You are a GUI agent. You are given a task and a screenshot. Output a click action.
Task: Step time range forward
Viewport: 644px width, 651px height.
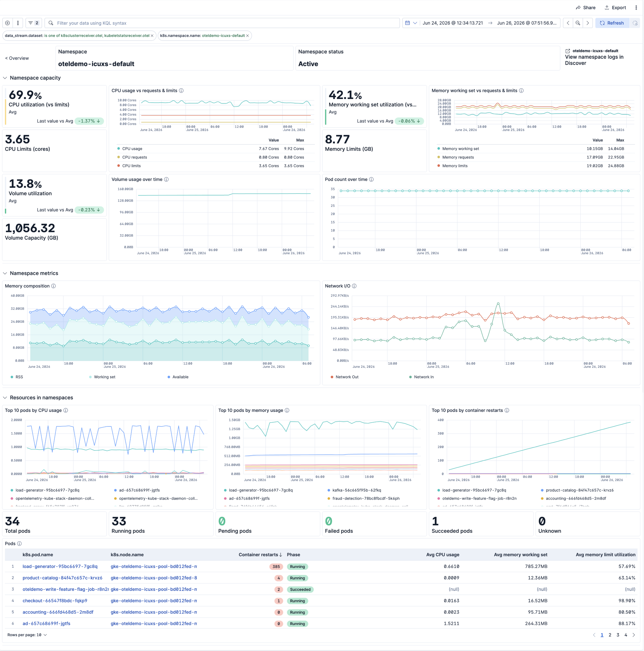click(x=588, y=23)
